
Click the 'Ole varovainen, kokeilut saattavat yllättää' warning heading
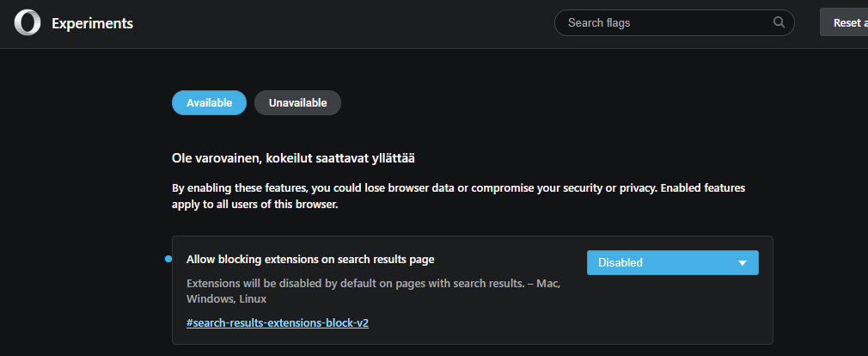click(294, 158)
